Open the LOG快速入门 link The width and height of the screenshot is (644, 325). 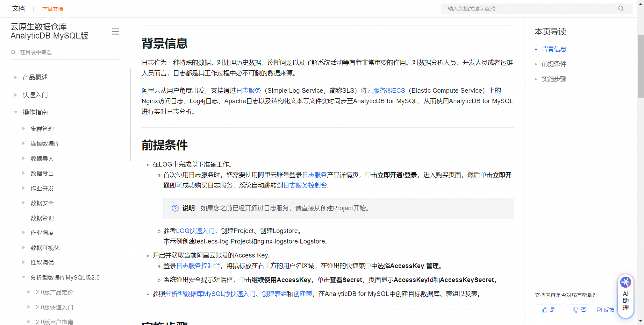point(195,231)
